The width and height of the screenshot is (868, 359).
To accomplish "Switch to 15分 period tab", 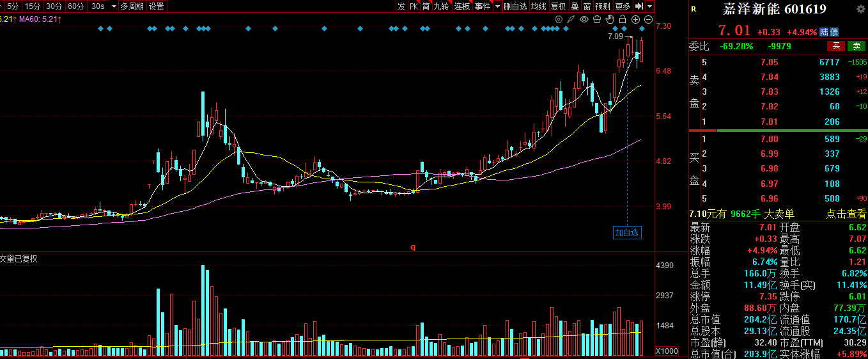I will (x=32, y=6).
